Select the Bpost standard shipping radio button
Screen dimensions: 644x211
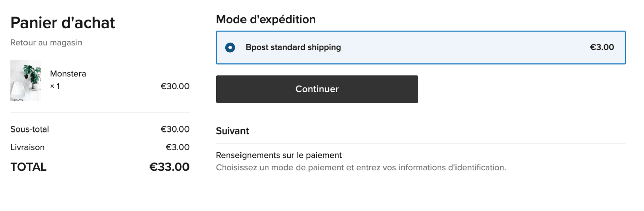[x=230, y=47]
